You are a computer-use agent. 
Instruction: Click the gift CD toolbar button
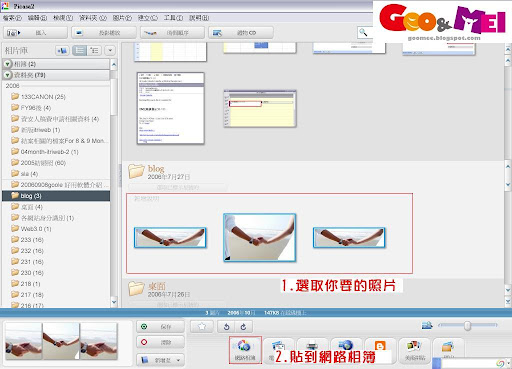click(241, 33)
